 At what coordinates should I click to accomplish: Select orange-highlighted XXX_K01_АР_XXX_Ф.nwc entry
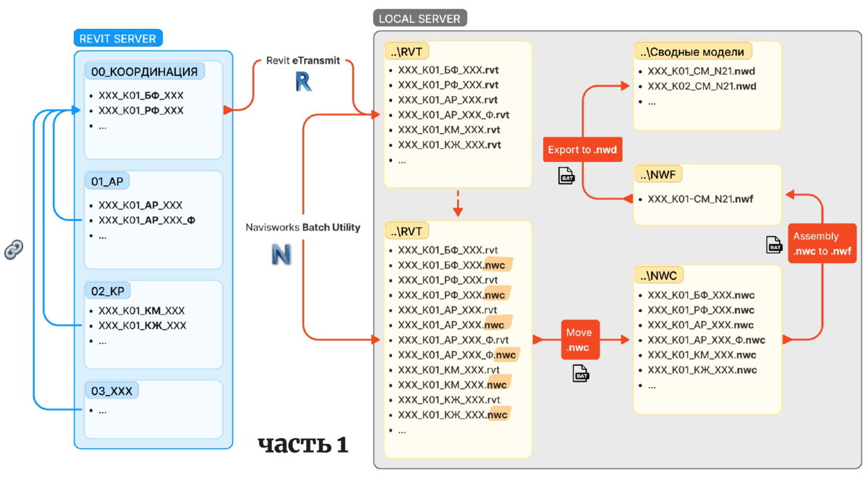pyautogui.click(x=459, y=355)
